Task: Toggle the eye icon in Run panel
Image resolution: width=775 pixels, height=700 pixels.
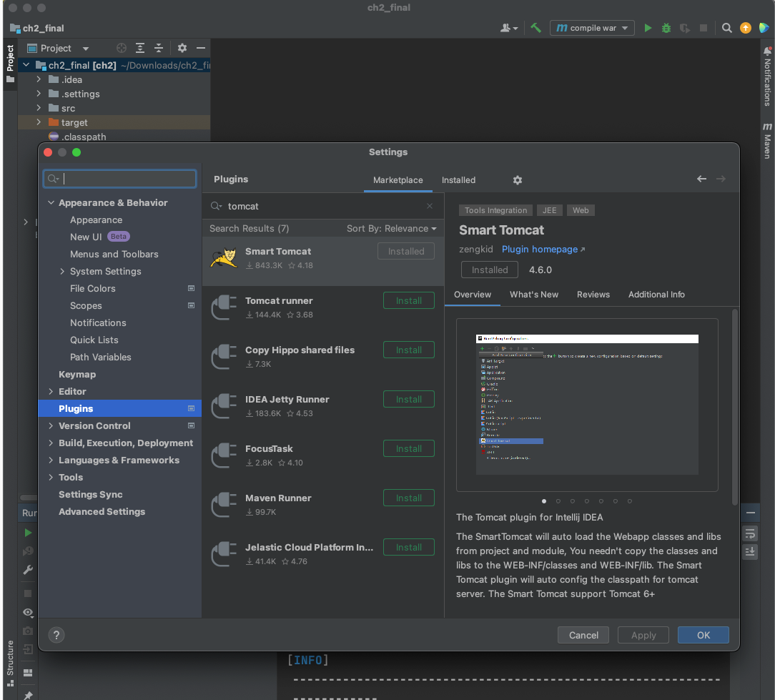Action: [x=28, y=613]
